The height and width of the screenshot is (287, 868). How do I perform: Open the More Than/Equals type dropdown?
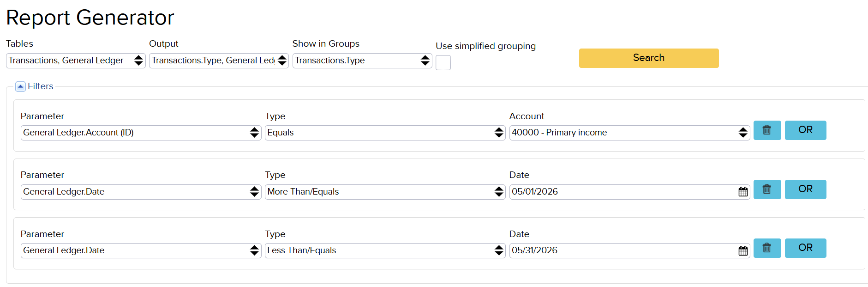385,192
